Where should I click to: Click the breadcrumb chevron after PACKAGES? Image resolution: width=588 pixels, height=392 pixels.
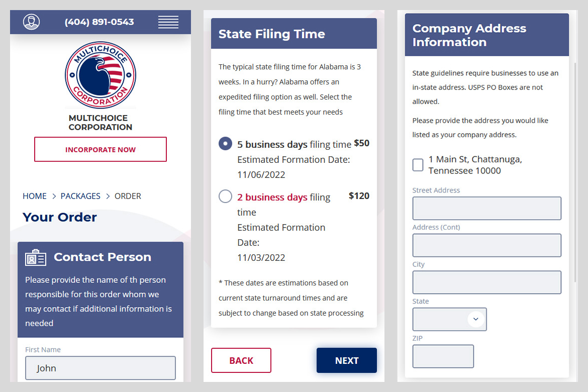click(108, 196)
